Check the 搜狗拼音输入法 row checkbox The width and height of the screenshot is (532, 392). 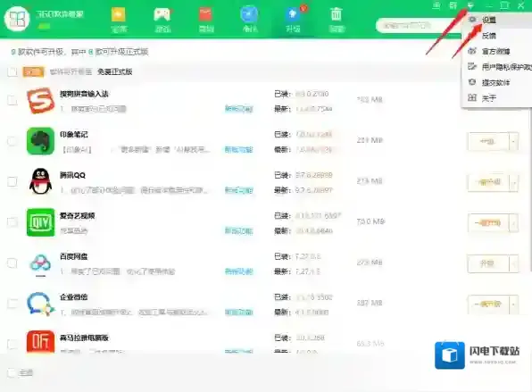[x=12, y=101]
